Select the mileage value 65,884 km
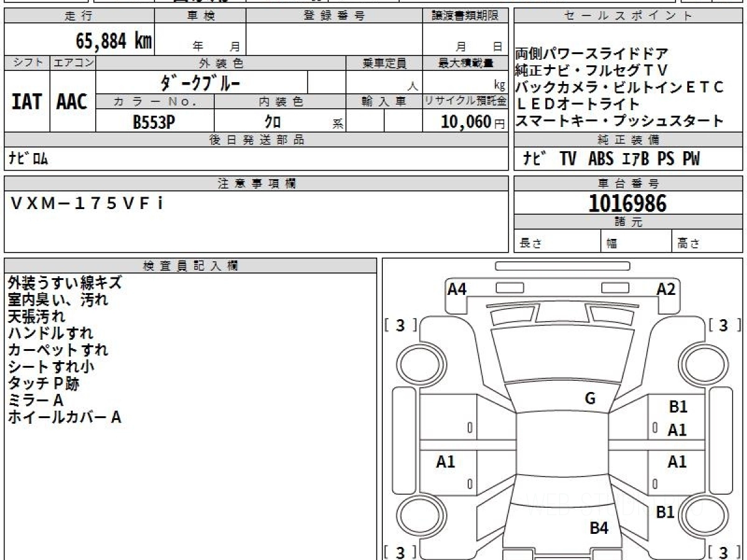747x560 pixels. [x=114, y=41]
